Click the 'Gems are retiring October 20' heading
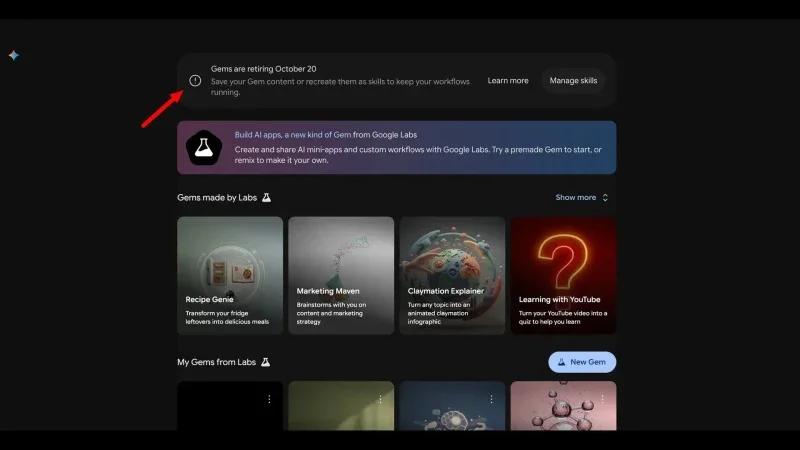 (263, 69)
